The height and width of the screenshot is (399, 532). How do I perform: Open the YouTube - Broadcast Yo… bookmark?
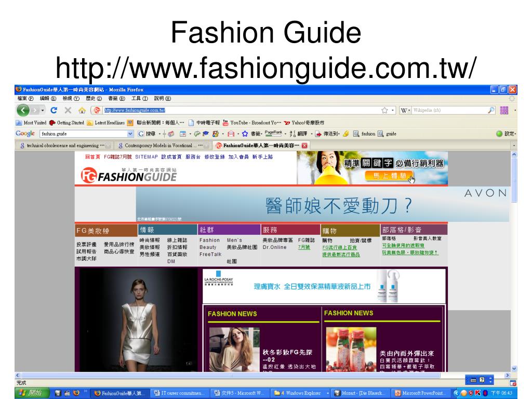click(x=252, y=123)
